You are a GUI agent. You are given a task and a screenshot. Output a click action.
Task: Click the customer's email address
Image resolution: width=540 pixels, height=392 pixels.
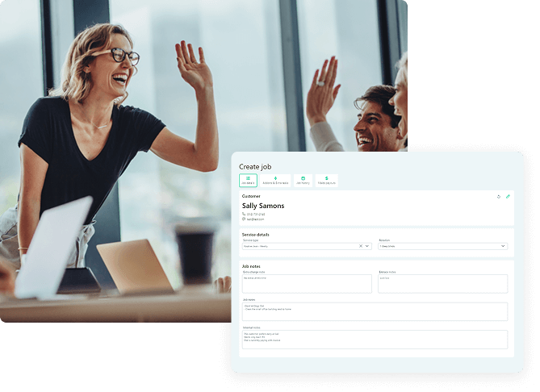(256, 219)
